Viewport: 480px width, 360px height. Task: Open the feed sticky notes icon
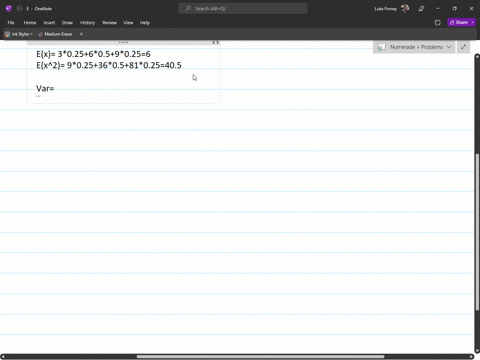coord(438,23)
